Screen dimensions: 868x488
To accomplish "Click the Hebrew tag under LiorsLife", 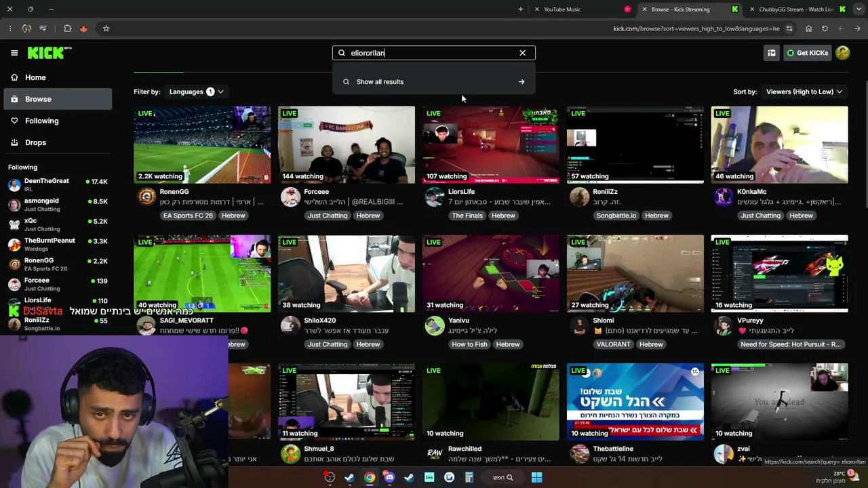I will pyautogui.click(x=503, y=216).
